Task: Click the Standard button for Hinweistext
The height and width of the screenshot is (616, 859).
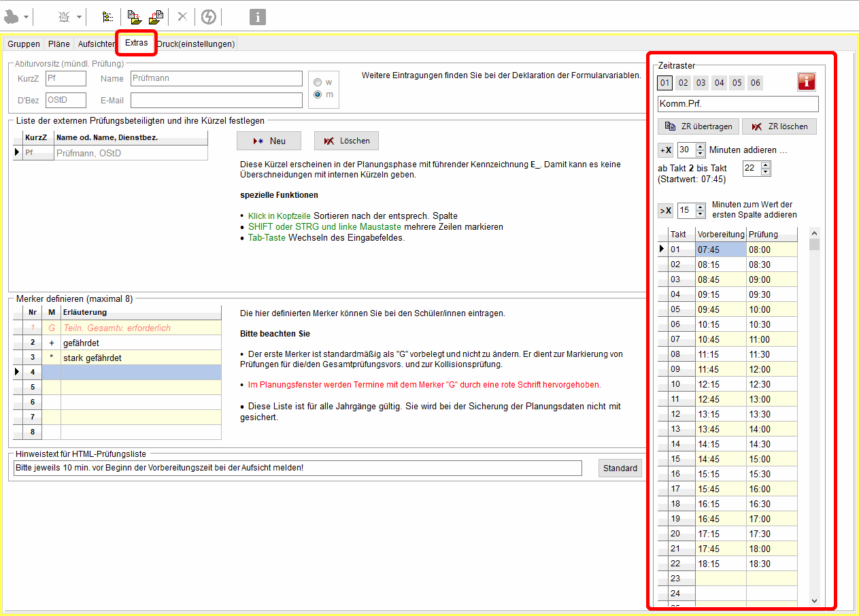Action: tap(620, 468)
